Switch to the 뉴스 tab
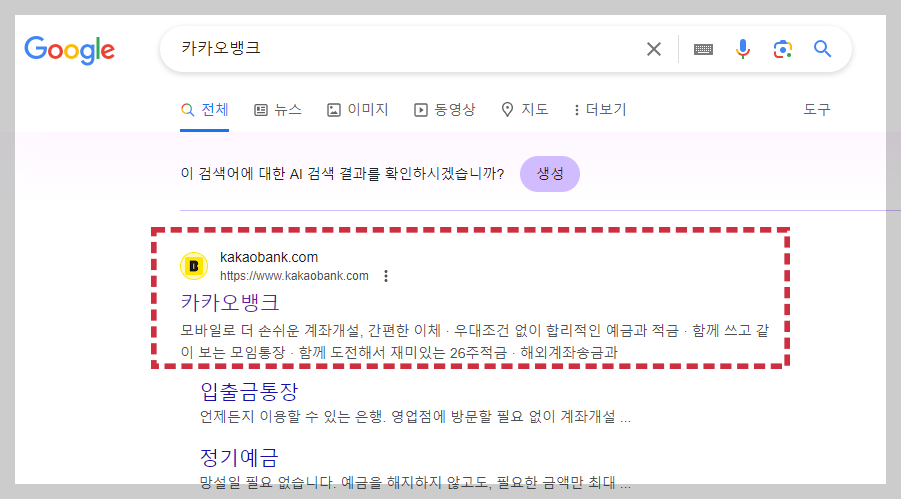The width and height of the screenshot is (901, 499). (278, 109)
